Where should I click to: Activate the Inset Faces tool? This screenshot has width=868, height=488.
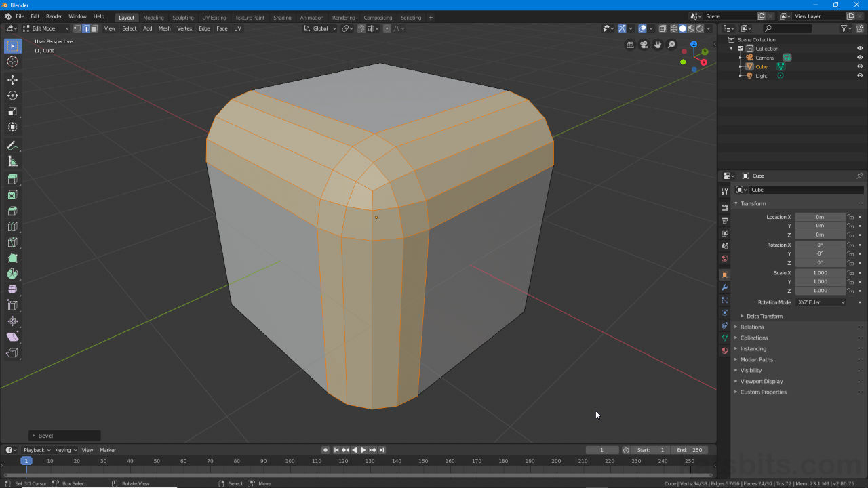(13, 195)
